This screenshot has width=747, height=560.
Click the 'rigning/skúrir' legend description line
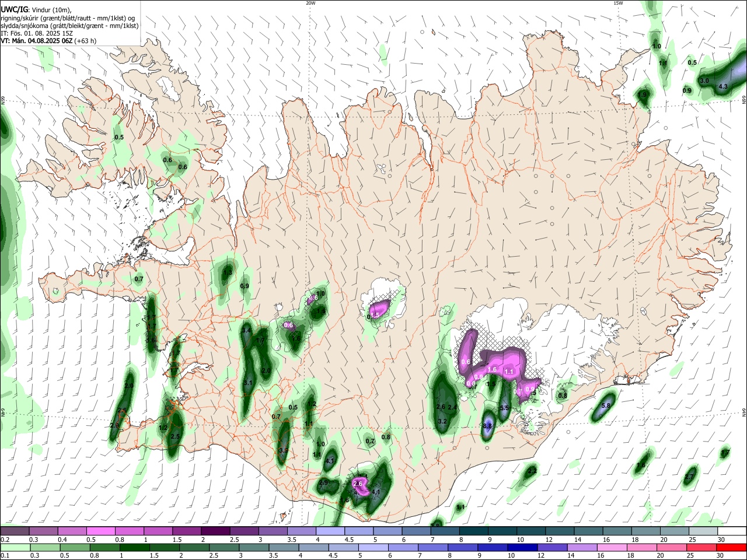point(68,17)
